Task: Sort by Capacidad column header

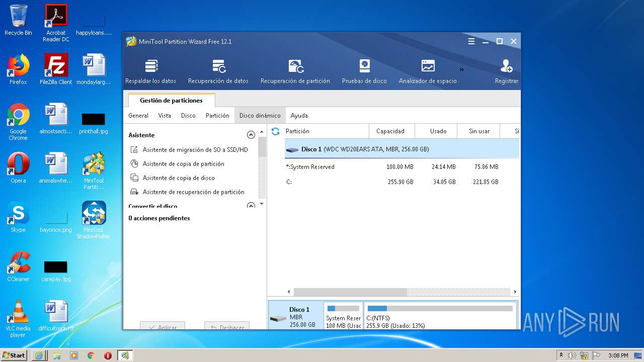Action: tap(392, 131)
